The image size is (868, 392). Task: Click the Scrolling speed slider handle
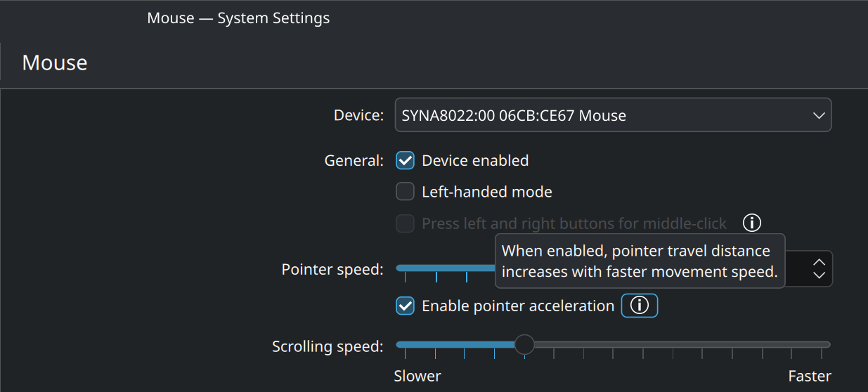pos(524,344)
